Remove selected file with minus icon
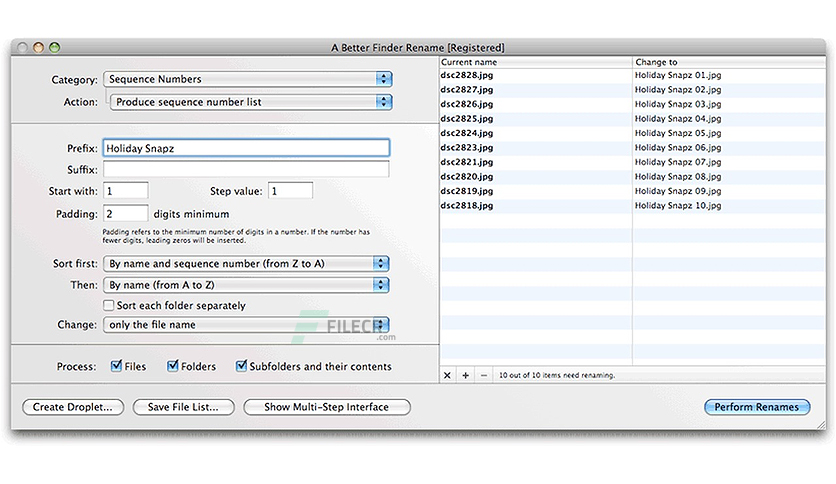Viewport: 836px width, 484px height. [x=484, y=375]
